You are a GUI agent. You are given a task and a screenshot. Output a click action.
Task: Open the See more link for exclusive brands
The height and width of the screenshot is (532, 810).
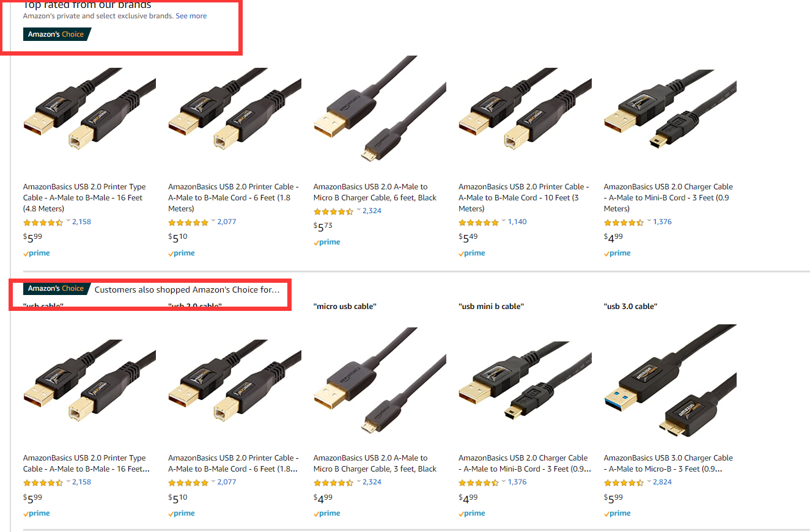coord(191,16)
